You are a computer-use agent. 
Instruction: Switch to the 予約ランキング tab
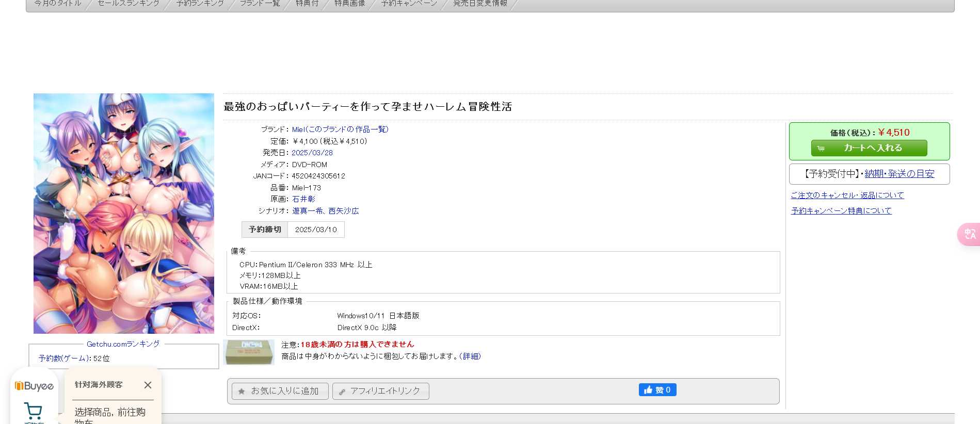coord(200,4)
